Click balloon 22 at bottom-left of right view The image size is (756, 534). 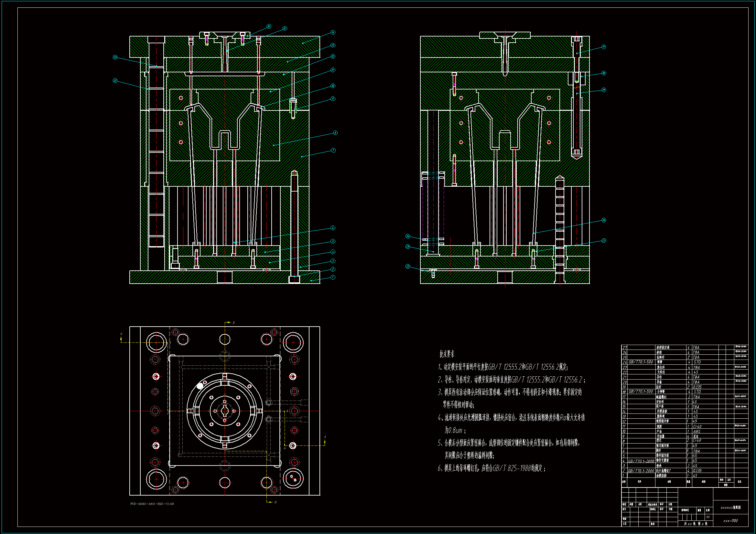[408, 266]
